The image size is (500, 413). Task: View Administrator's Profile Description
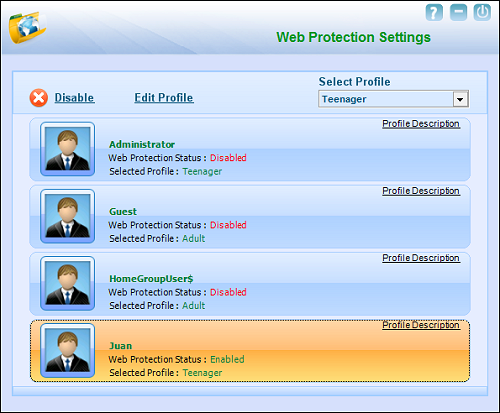[x=421, y=124]
